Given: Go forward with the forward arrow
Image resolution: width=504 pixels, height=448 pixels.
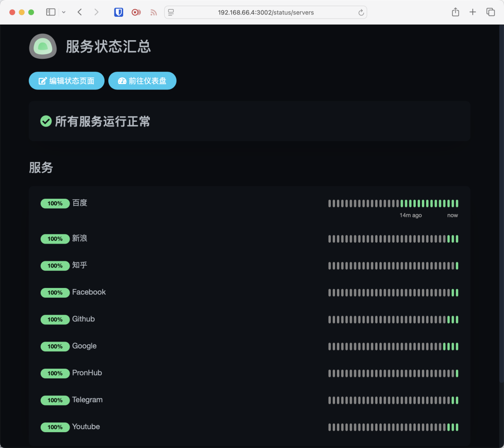Looking at the screenshot, I should pos(96,12).
